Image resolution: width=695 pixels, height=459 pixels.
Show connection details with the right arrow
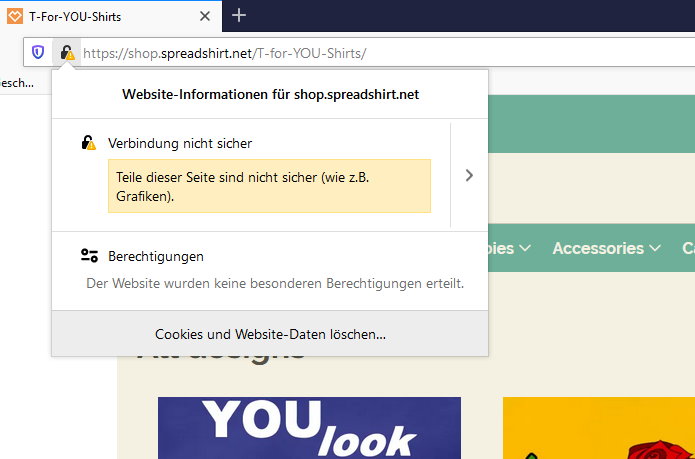pyautogui.click(x=469, y=175)
